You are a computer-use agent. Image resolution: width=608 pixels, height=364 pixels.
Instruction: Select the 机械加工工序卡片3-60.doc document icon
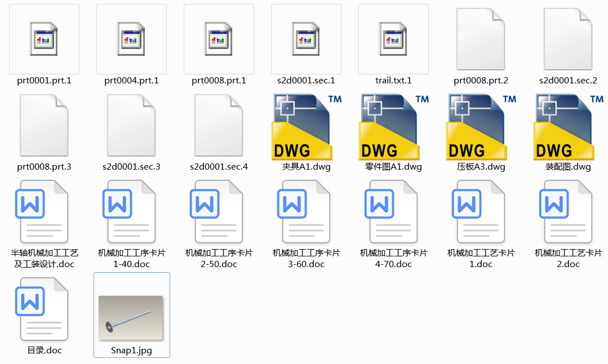tap(304, 212)
